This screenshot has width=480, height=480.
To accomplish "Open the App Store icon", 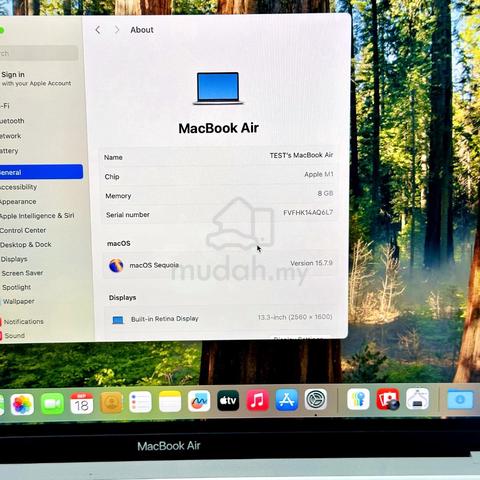I will pyautogui.click(x=287, y=399).
